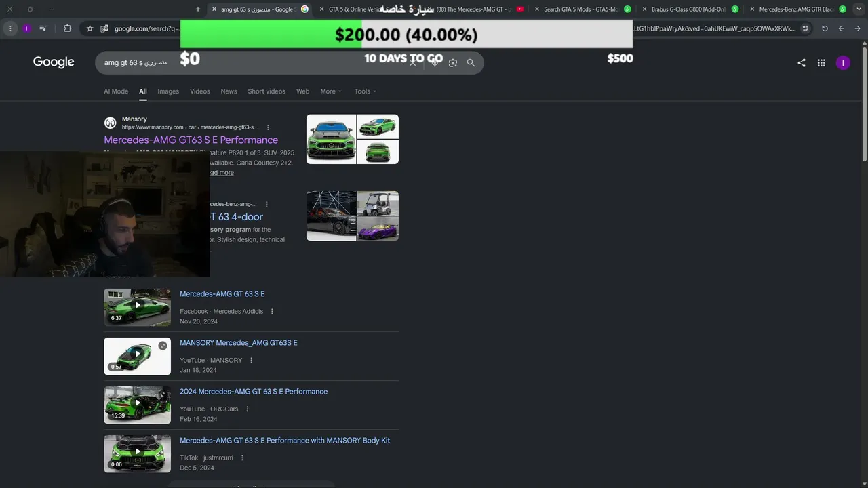Open the video link mentioning MANSORY Body Kit
The image size is (868, 488).
(x=285, y=441)
